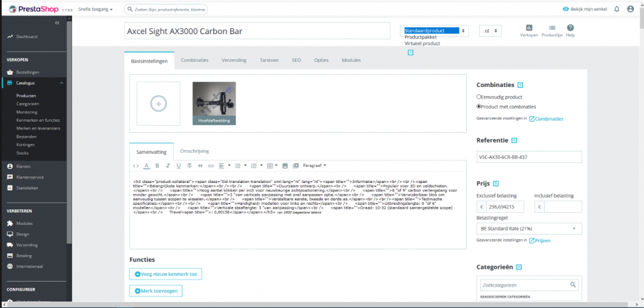Select the Hoofdafbeelding product thumbnail
This screenshot has height=308, width=644.
coord(214,104)
